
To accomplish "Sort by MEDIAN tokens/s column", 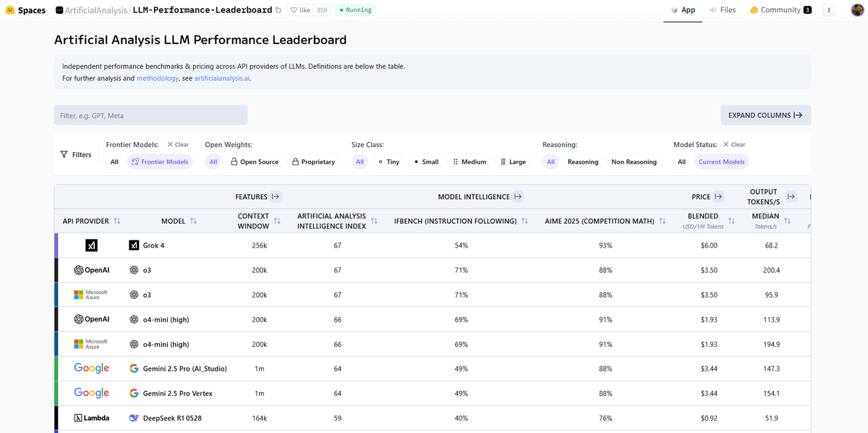I will (787, 221).
